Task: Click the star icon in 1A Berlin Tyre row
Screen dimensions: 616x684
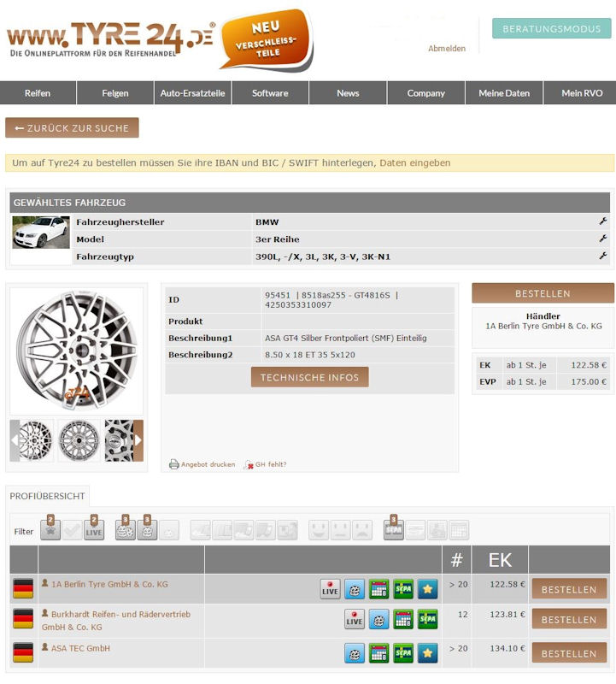Action: click(428, 589)
